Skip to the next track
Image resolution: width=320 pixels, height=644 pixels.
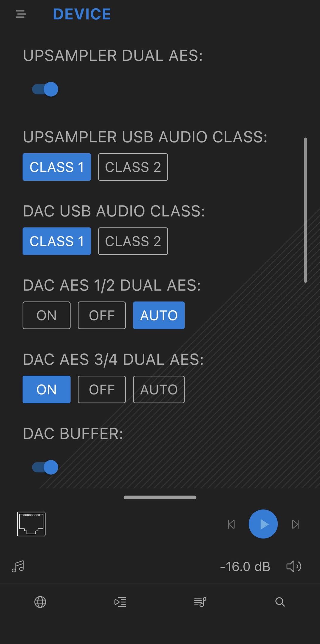(x=295, y=524)
